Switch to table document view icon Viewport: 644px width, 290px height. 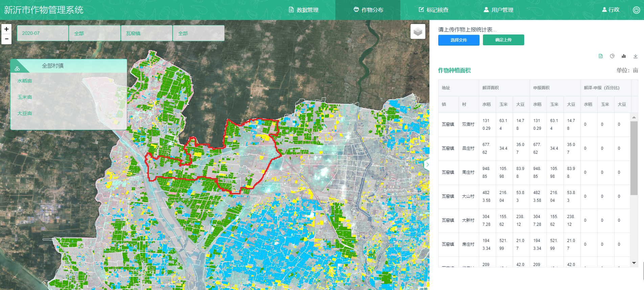click(x=601, y=56)
